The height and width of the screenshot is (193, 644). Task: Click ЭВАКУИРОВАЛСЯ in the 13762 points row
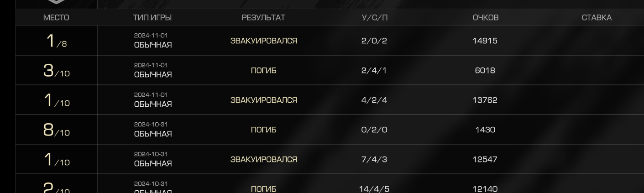pos(263,100)
